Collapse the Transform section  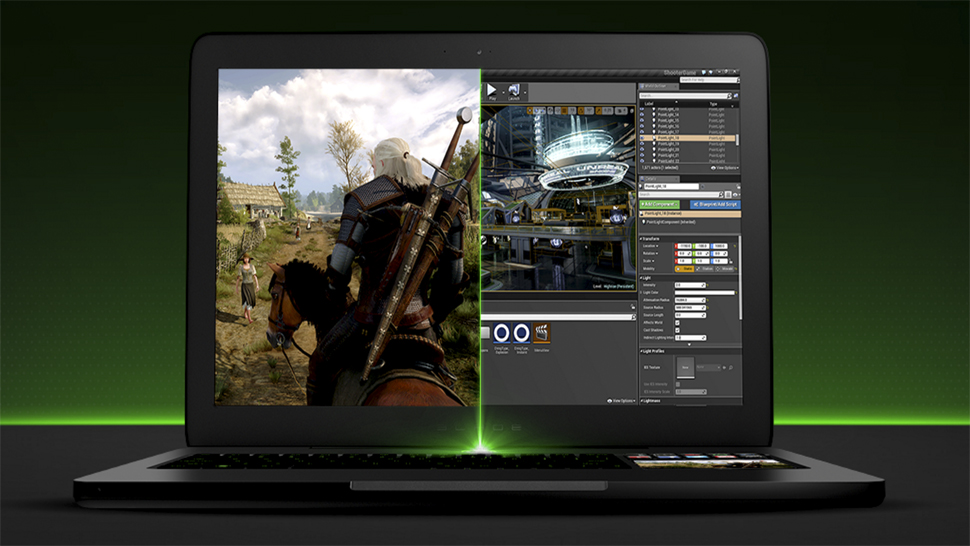641,239
